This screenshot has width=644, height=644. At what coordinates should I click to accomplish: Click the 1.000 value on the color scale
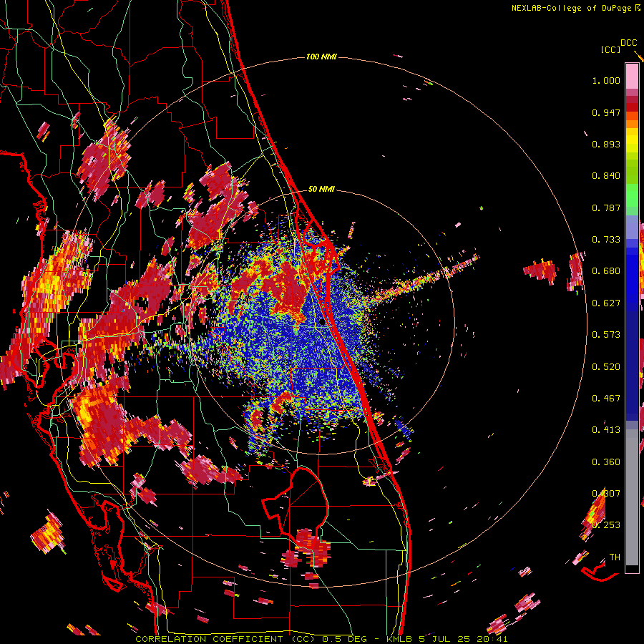tap(606, 80)
